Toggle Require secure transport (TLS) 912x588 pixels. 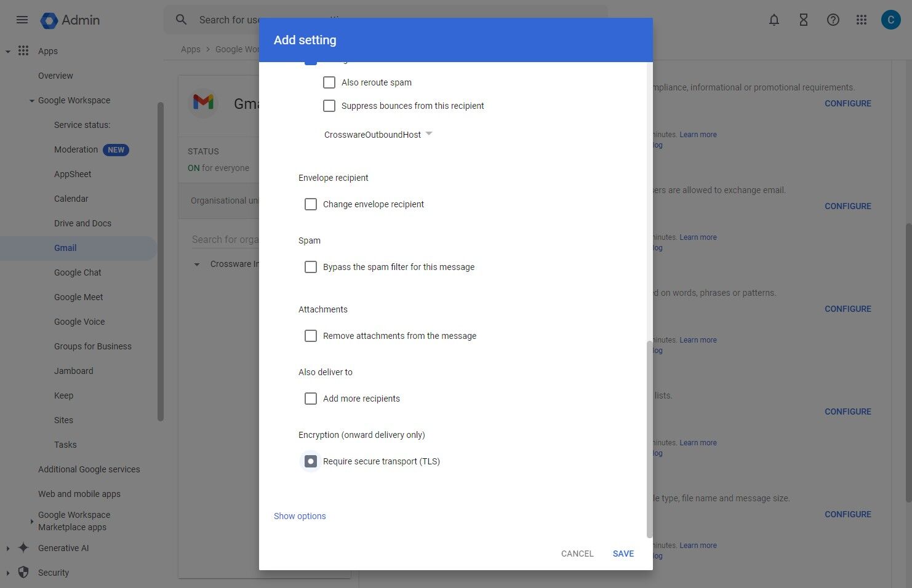[311, 461]
